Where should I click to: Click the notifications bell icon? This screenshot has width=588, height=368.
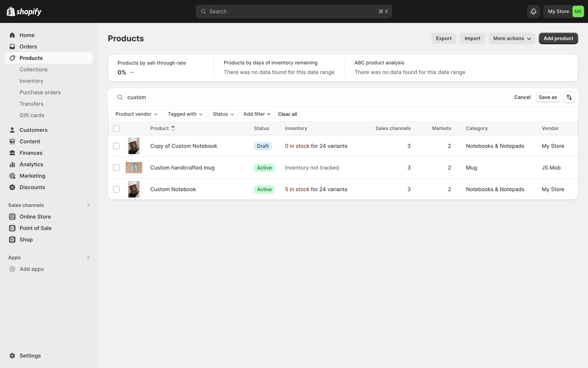point(533,11)
